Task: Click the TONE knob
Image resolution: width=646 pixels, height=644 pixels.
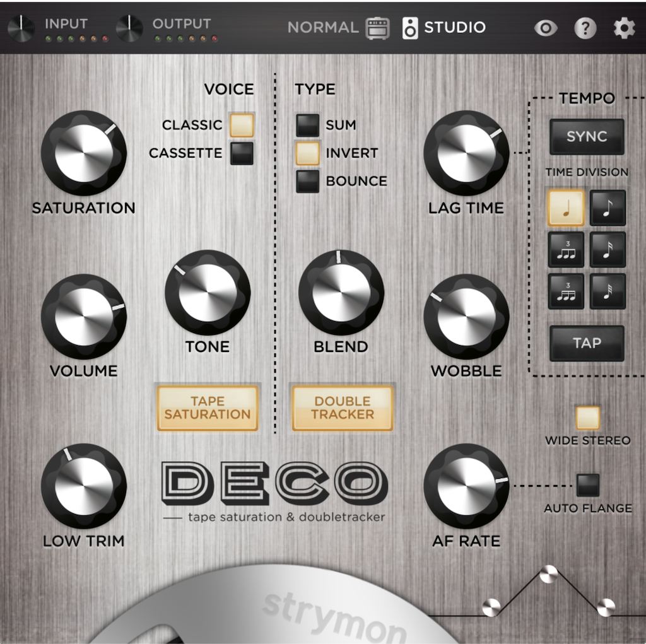Action: [208, 293]
